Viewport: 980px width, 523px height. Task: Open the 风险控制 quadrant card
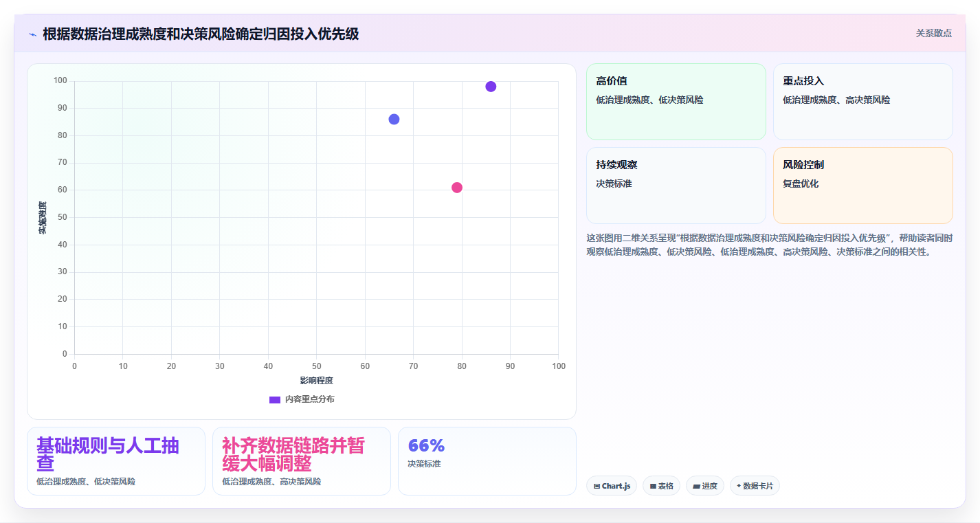pos(862,186)
